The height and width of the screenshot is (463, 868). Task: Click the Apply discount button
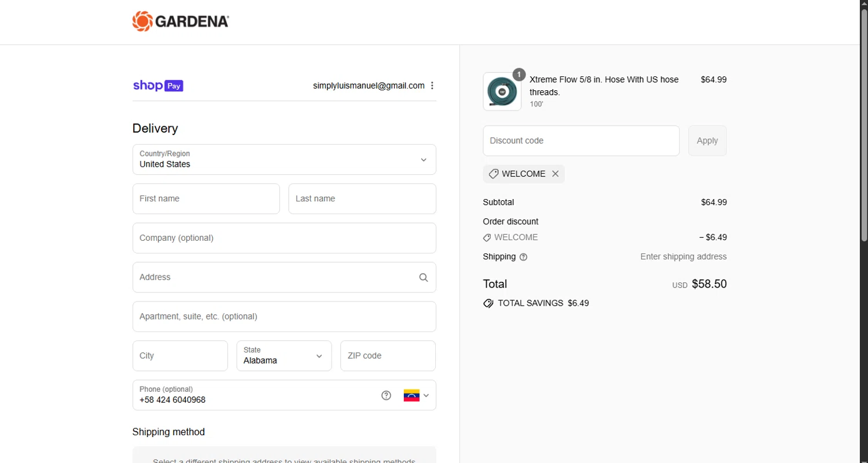707,141
